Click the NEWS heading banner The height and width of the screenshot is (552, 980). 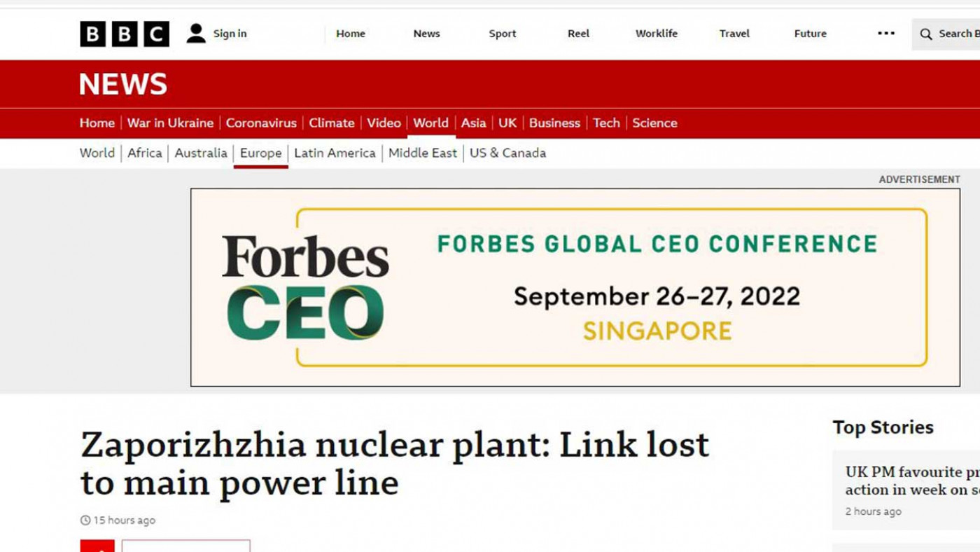coord(123,84)
